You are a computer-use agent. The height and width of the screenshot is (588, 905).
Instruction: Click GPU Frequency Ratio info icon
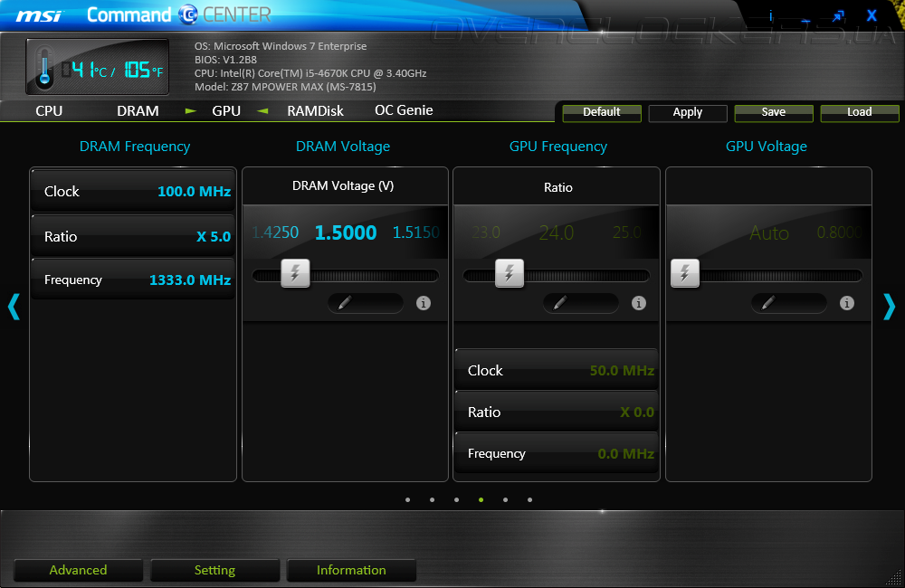tap(638, 303)
